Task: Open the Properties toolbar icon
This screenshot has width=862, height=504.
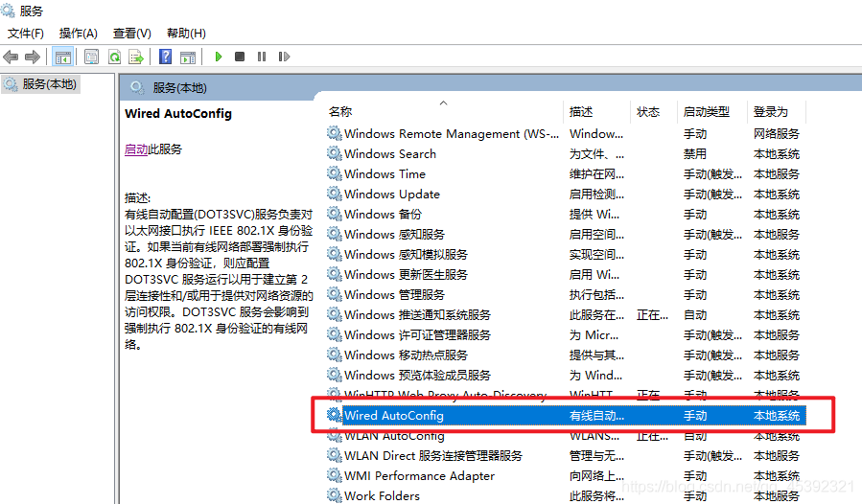Action: point(92,57)
